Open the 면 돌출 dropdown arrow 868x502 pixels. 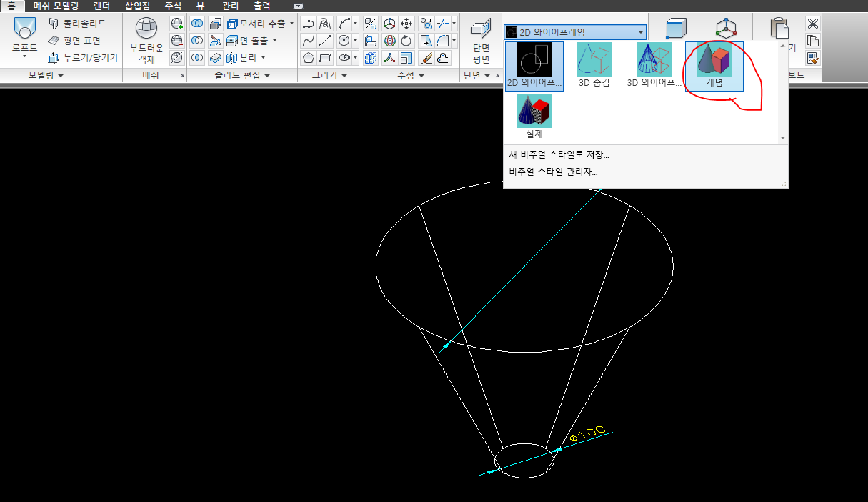click(x=274, y=41)
